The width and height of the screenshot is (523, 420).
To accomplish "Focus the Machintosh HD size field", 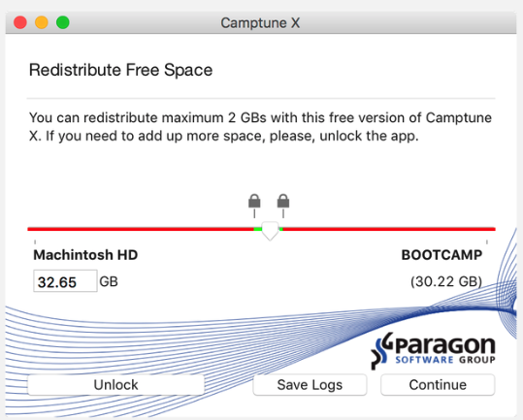I will pyautogui.click(x=65, y=281).
